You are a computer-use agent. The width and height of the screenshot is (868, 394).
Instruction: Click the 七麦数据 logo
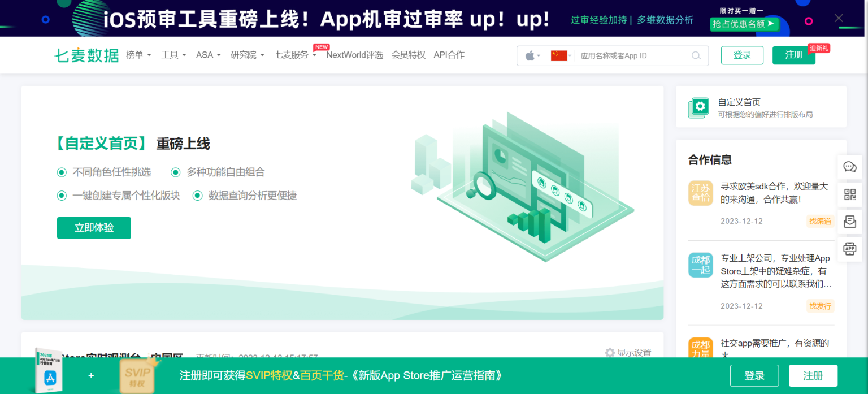tap(86, 55)
